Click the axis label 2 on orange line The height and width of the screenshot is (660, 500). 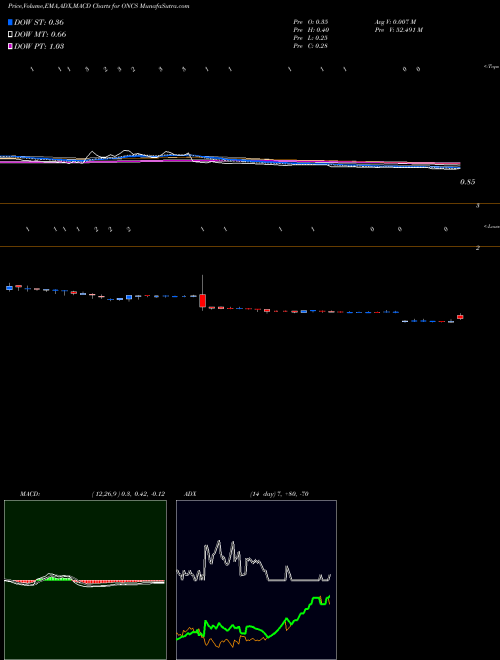tap(478, 248)
